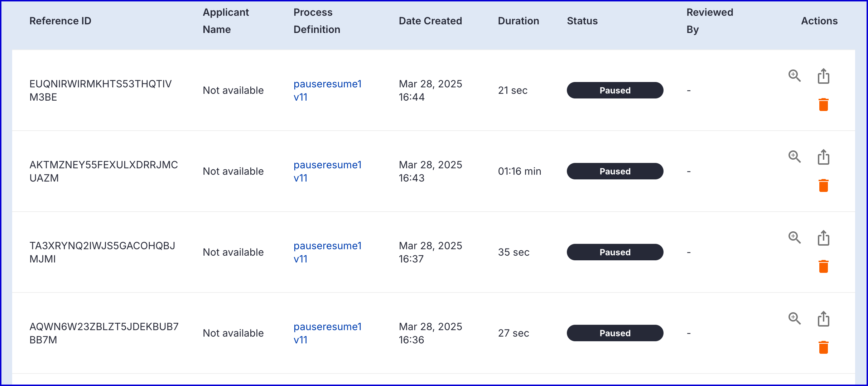
Task: Delete the TA3XRYNQ2IWJS5GACOHQBJMJMI record
Action: point(823,266)
